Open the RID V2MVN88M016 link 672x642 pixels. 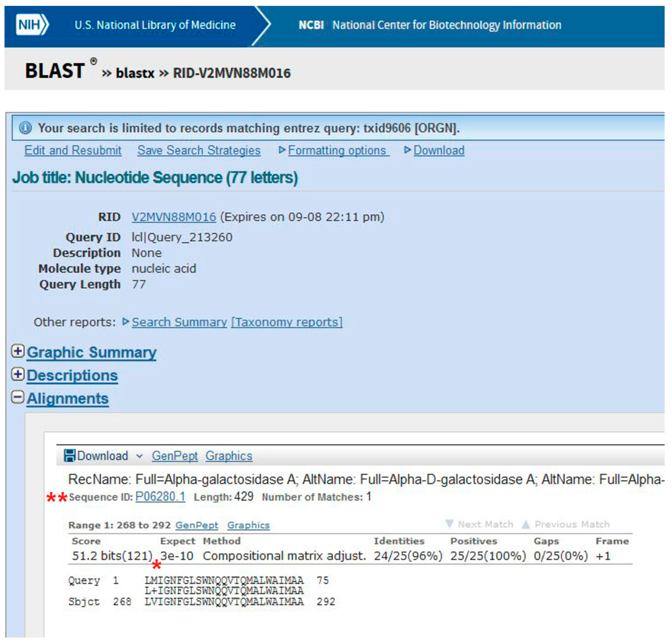(174, 217)
